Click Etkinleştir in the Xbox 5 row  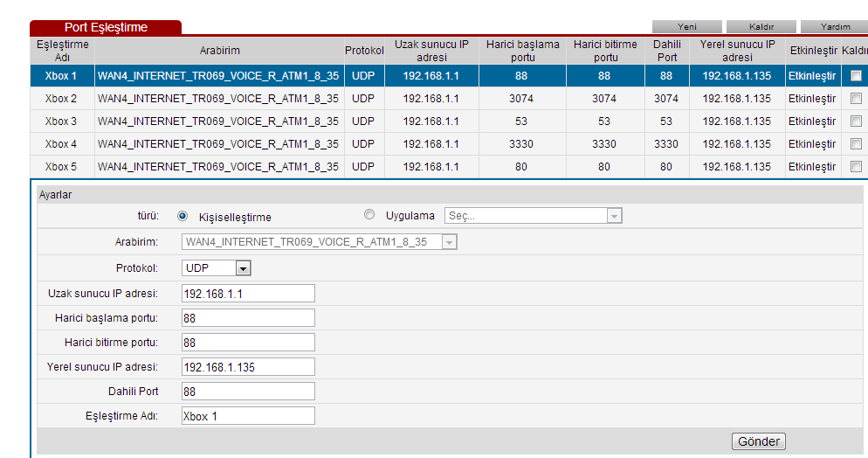tap(812, 167)
